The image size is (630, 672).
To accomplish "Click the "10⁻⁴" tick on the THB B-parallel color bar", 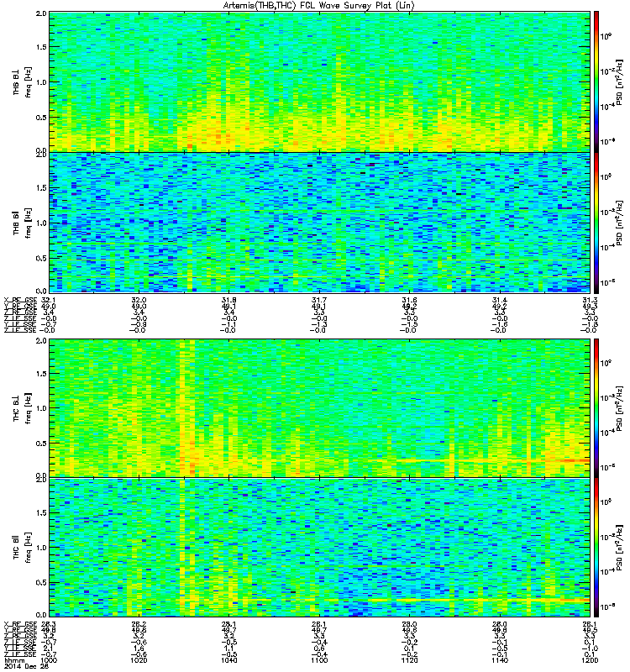I will 607,247.
